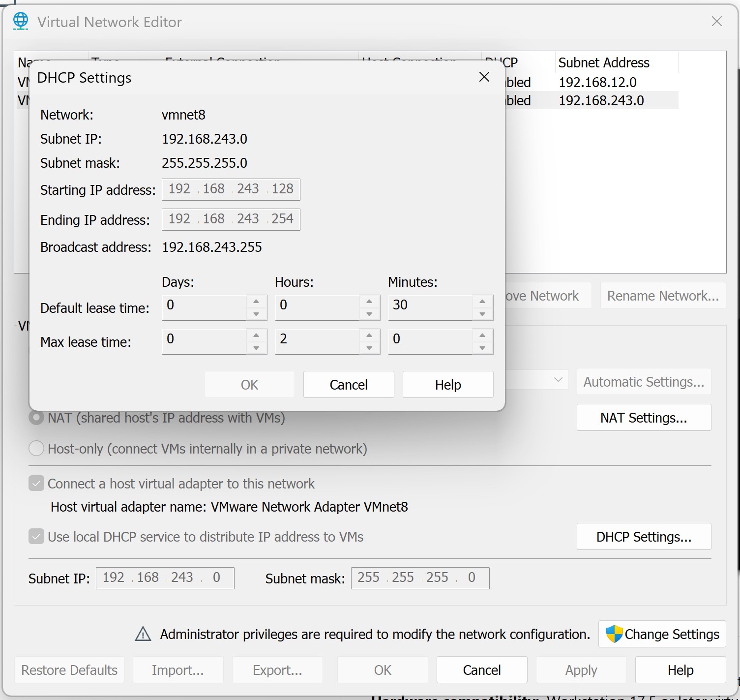740x700 pixels.
Task: Increase Default lease time Minutes value
Action: pyautogui.click(x=482, y=302)
